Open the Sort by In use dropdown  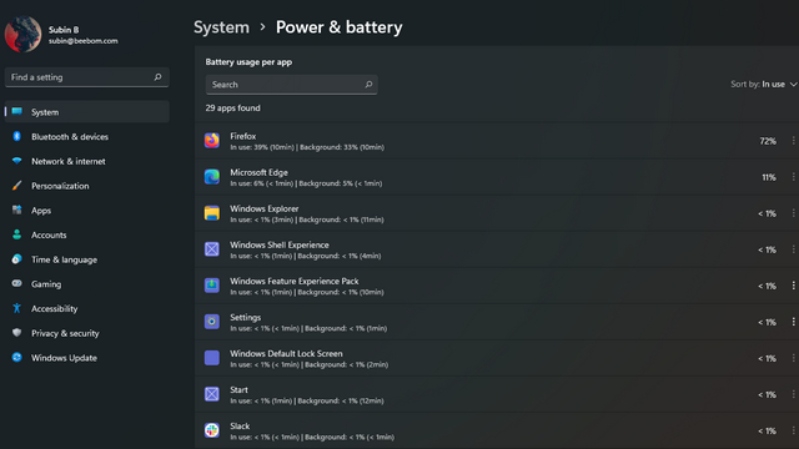click(x=764, y=84)
